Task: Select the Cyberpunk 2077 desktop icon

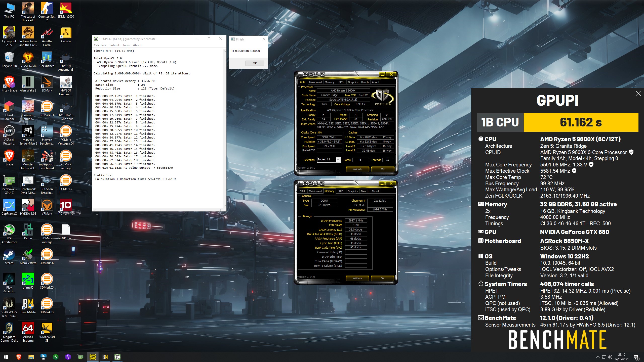Action: pos(9,37)
